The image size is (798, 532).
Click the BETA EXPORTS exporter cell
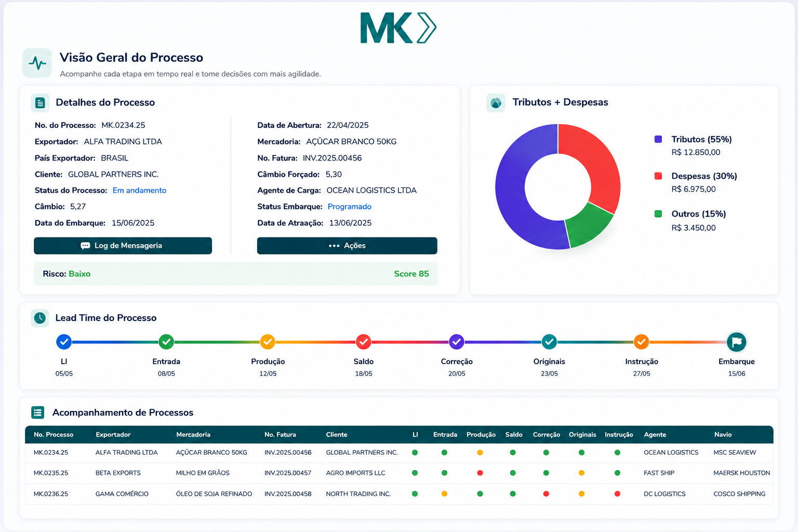tap(118, 473)
